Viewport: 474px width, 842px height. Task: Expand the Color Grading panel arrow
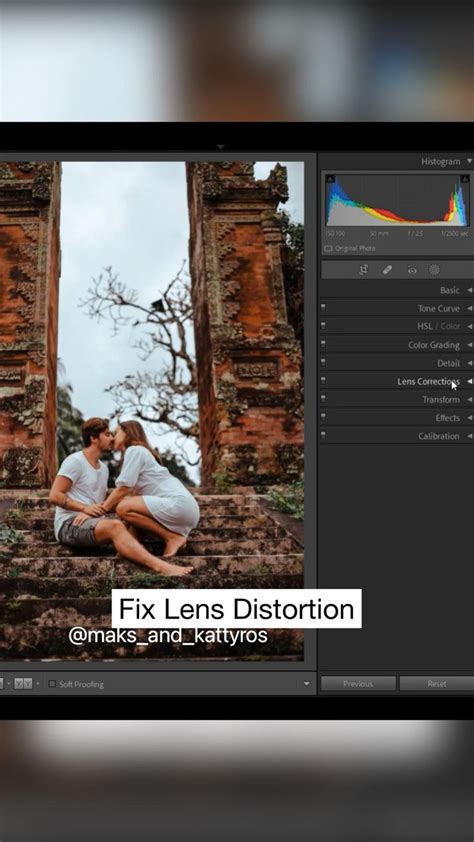pos(470,345)
